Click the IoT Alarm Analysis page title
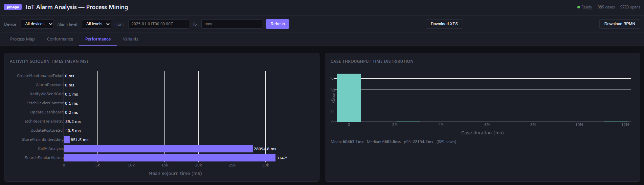Viewport: 644px width, 185px height. coord(77,7)
